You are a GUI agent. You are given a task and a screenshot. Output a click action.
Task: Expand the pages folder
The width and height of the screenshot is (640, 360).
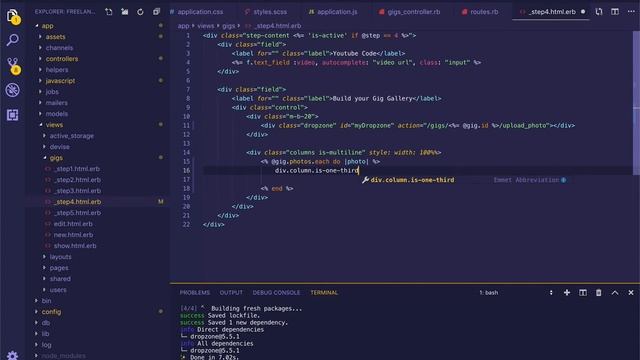59,268
